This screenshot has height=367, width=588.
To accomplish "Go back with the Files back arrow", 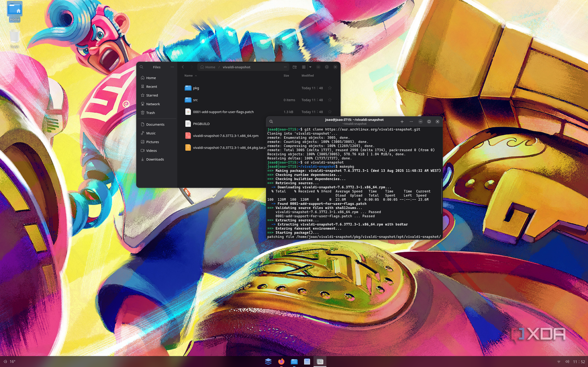I will point(183,67).
